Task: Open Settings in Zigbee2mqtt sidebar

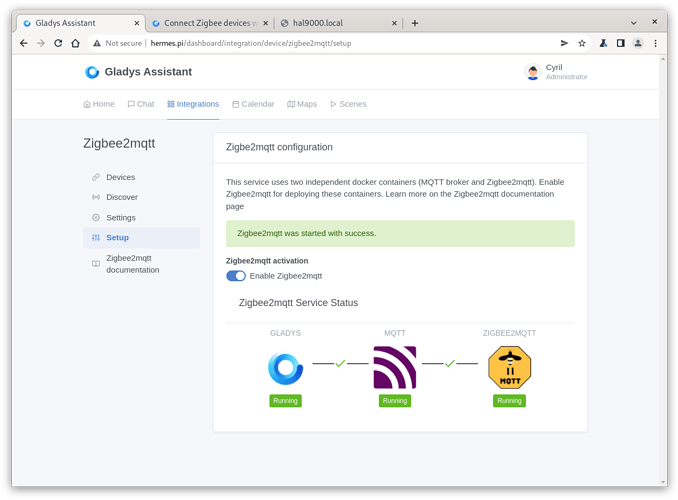Action: coord(141,218)
